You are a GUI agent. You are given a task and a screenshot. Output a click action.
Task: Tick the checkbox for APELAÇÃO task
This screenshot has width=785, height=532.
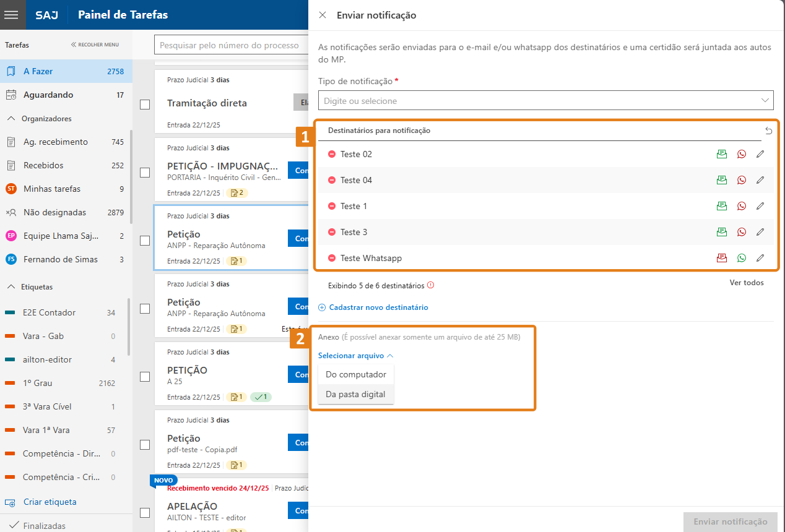tap(145, 513)
